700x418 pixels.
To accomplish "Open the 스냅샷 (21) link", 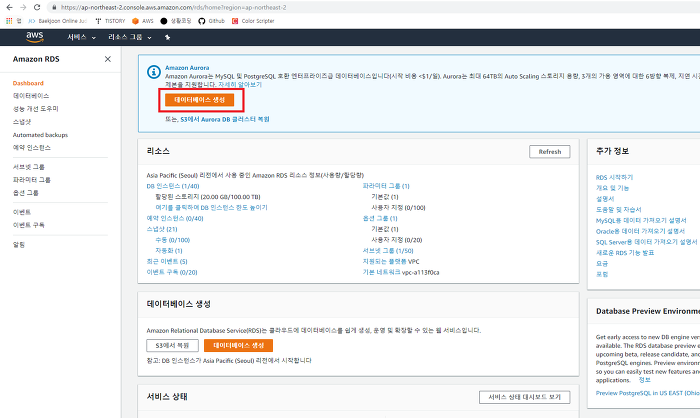I will [x=162, y=229].
